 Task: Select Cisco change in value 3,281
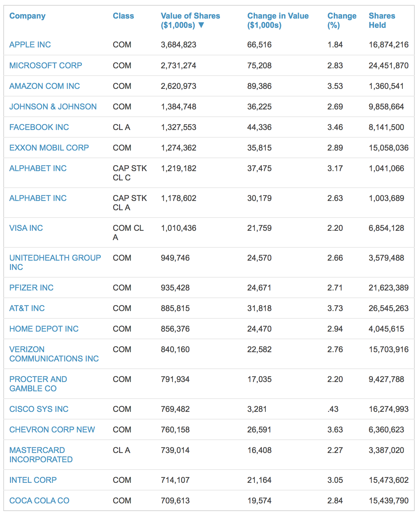[x=257, y=409]
